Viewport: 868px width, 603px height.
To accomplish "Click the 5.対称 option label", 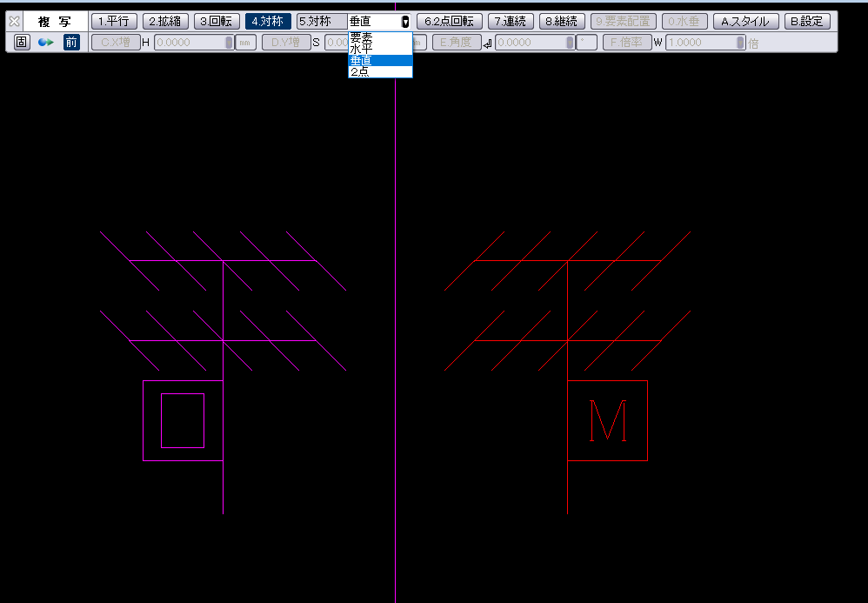I will point(315,22).
